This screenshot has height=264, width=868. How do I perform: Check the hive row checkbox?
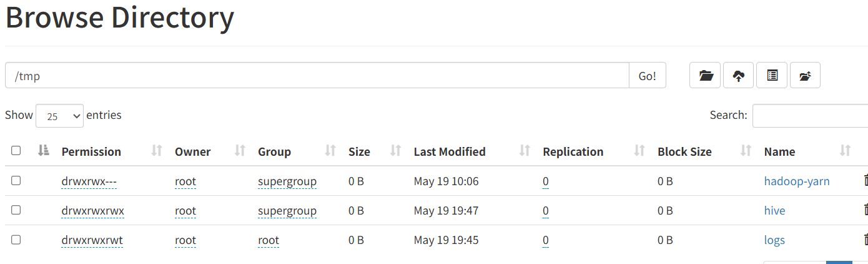coord(16,210)
